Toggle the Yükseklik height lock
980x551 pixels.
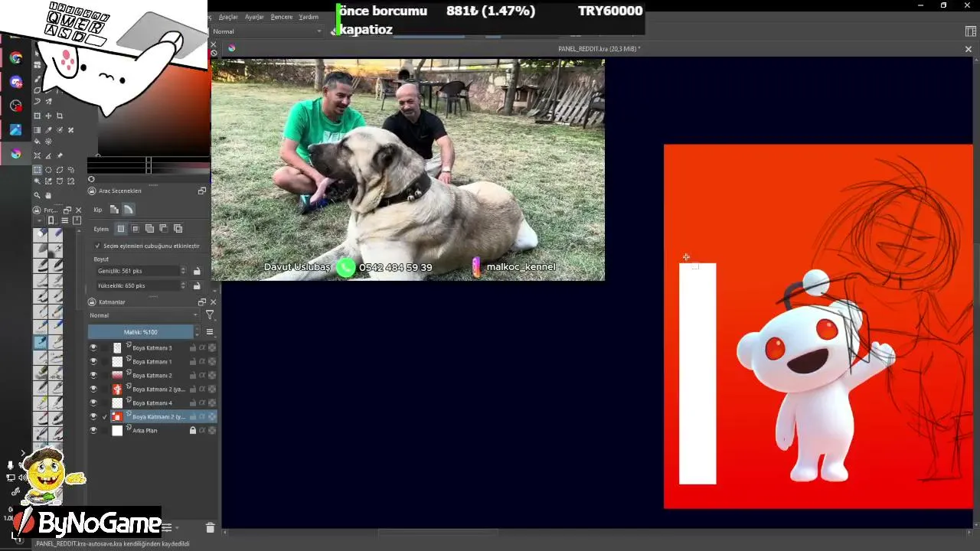[197, 285]
